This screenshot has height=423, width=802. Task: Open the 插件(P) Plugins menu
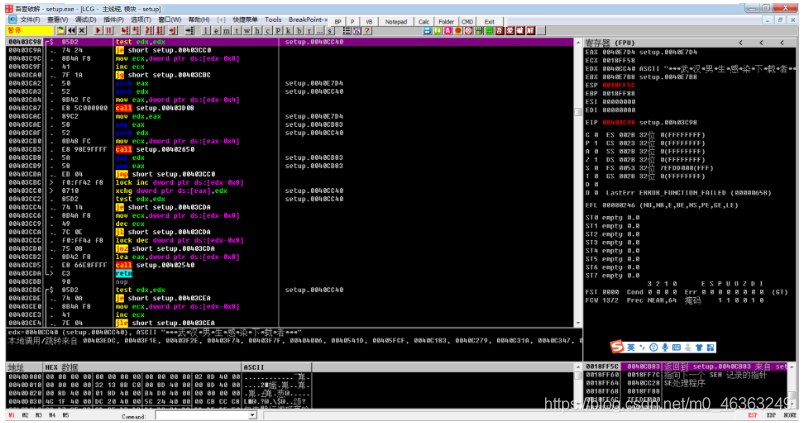pos(113,20)
